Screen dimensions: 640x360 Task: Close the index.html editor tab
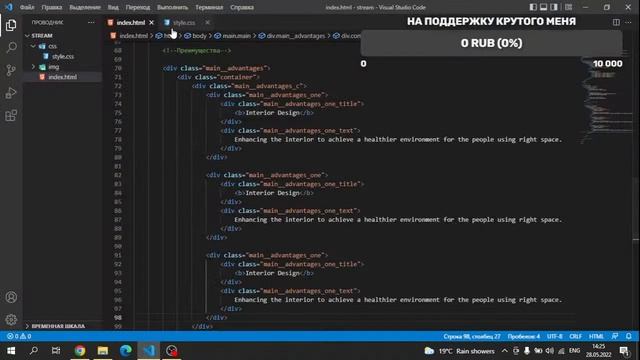pos(151,22)
